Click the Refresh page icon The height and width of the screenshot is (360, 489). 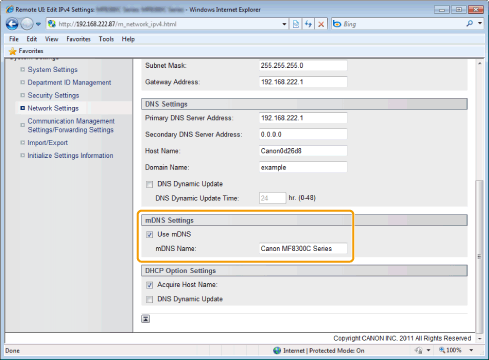308,24
